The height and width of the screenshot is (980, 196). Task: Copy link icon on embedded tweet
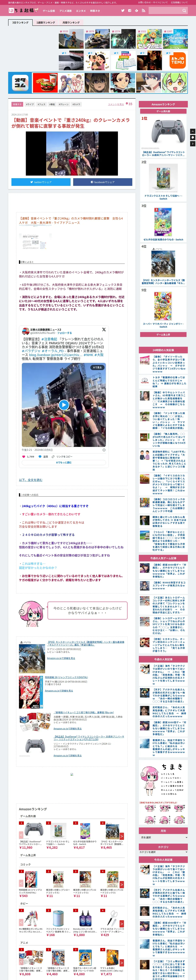pyautogui.click(x=53, y=457)
